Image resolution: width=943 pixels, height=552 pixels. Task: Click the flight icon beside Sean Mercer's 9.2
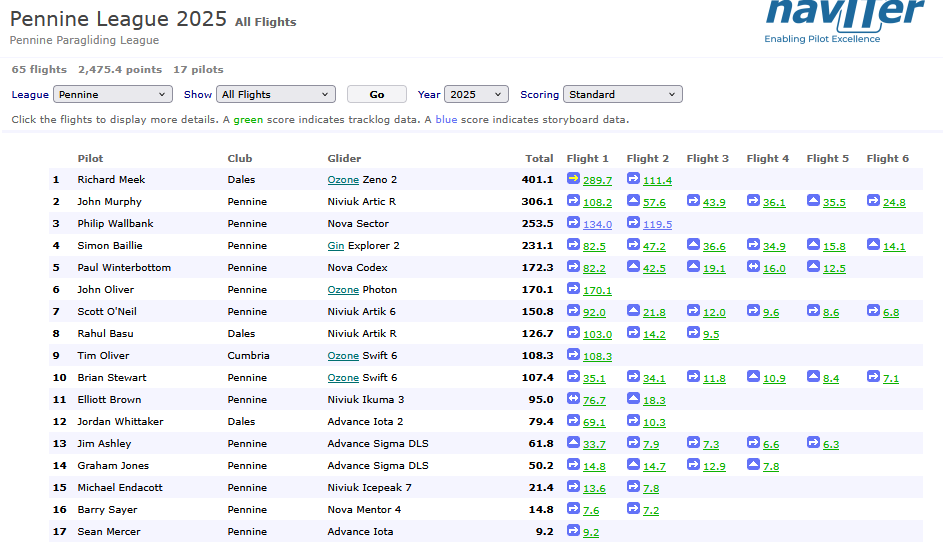pos(573,530)
